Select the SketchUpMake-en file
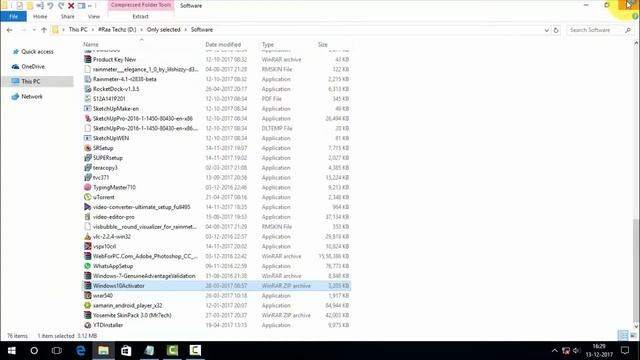The height and width of the screenshot is (360, 640). (217, 109)
